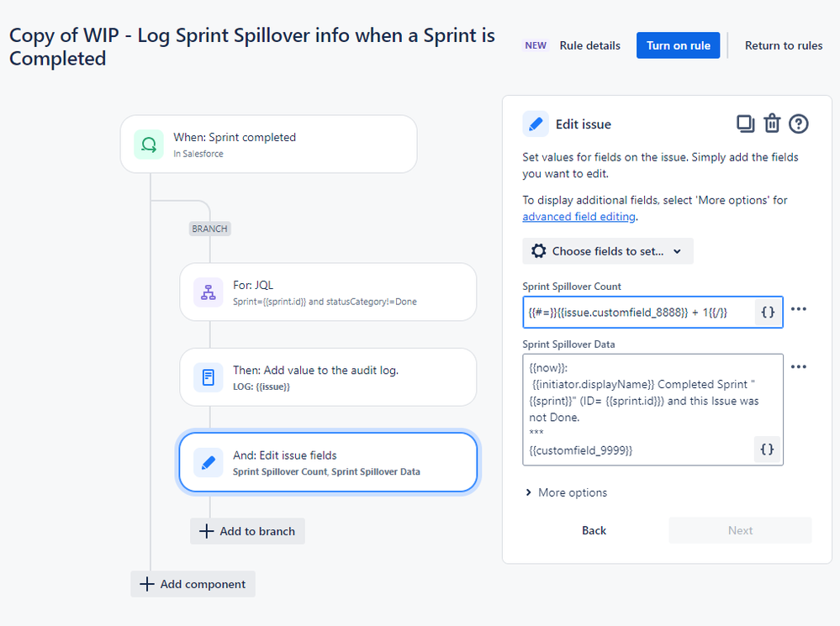This screenshot has width=840, height=626.
Task: Click smart value braces in Spillover Count
Action: tap(768, 313)
